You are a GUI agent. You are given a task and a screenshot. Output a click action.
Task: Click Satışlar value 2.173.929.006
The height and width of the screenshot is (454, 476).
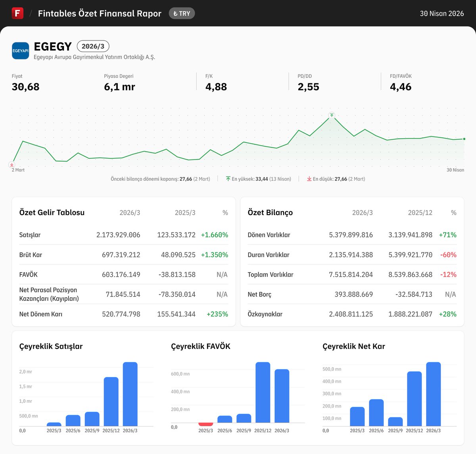118,235
